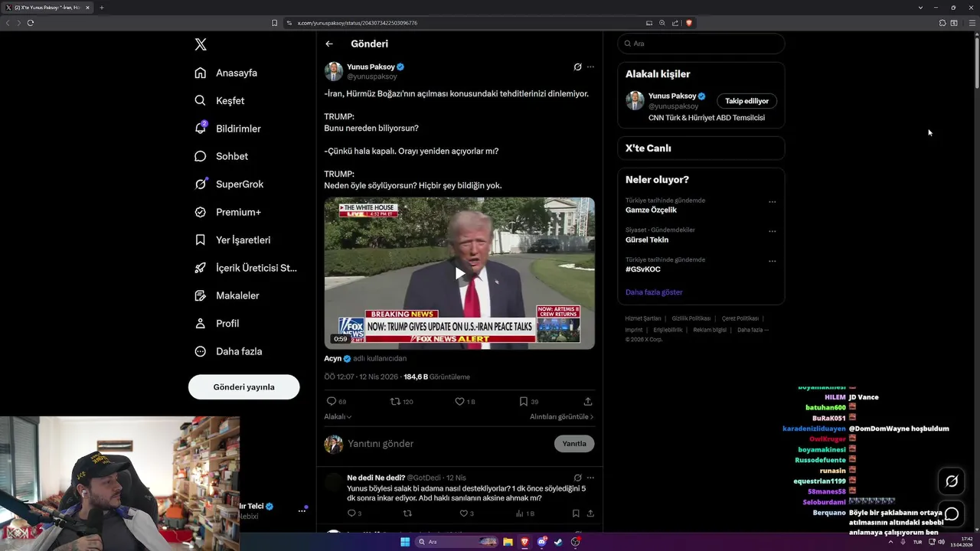
Task: Open Bildirimler notifications
Action: click(x=227, y=129)
